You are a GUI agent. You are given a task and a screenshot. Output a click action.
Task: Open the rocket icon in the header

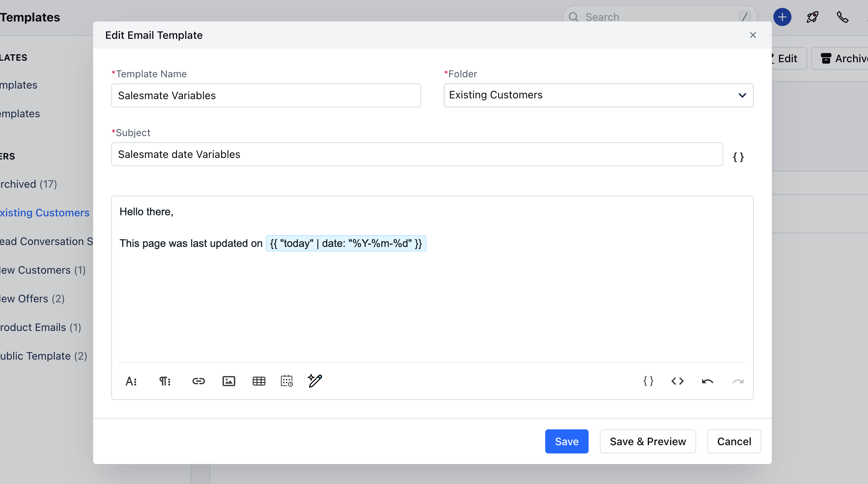click(x=813, y=17)
